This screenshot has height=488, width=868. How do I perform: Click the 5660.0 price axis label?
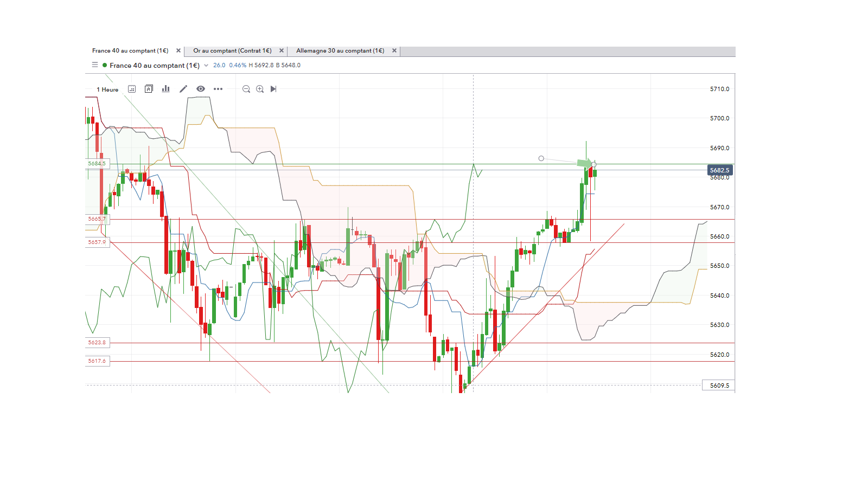pos(720,236)
